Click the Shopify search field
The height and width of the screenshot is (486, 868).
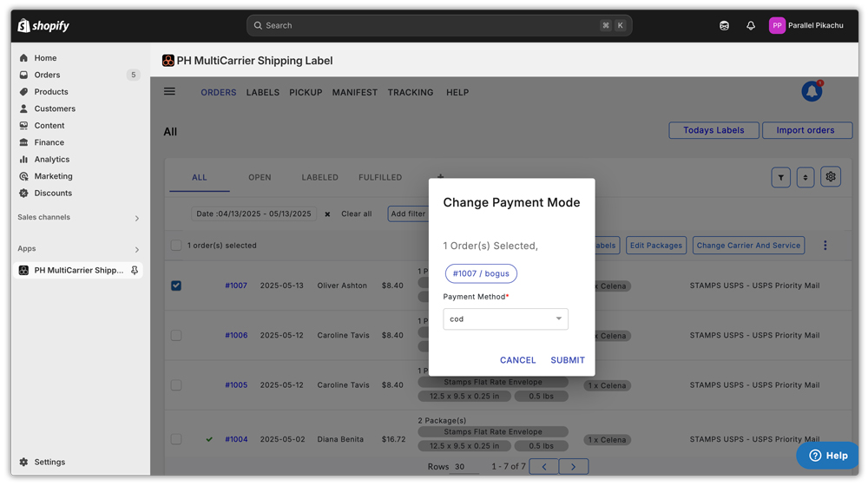(x=439, y=25)
